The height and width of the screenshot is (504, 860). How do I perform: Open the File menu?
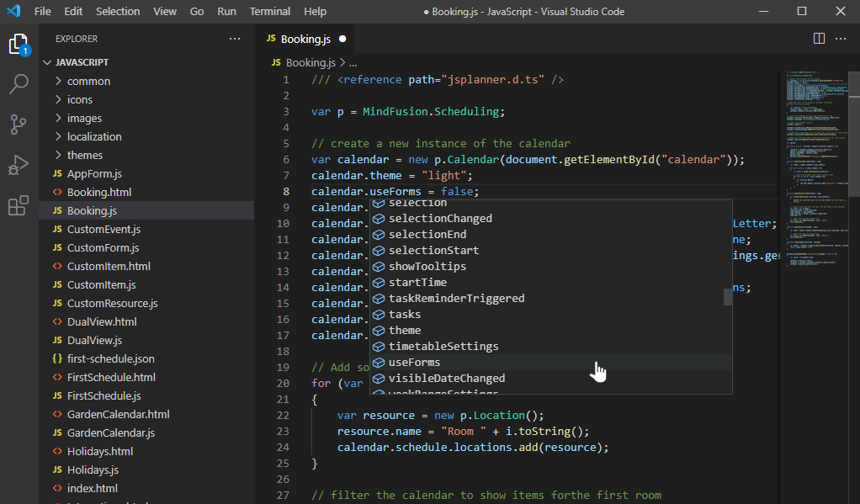pyautogui.click(x=42, y=12)
